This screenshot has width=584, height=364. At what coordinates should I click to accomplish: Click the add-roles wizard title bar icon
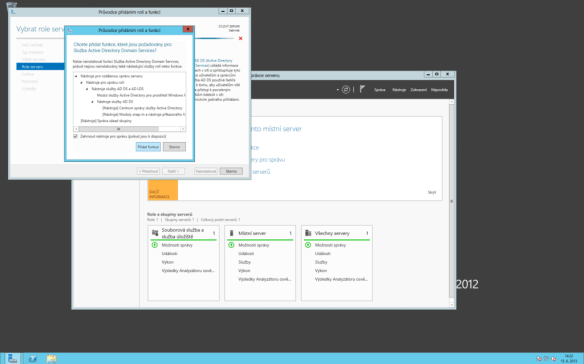(x=13, y=12)
